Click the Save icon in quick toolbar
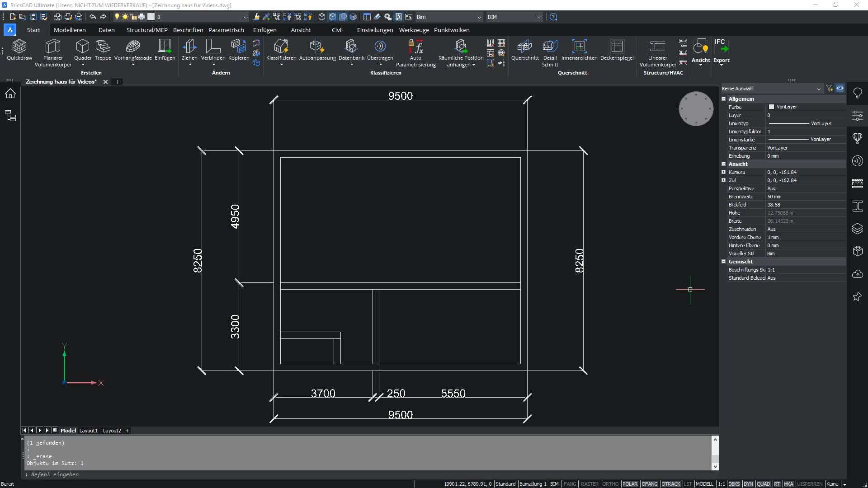The height and width of the screenshot is (488, 868). [33, 17]
